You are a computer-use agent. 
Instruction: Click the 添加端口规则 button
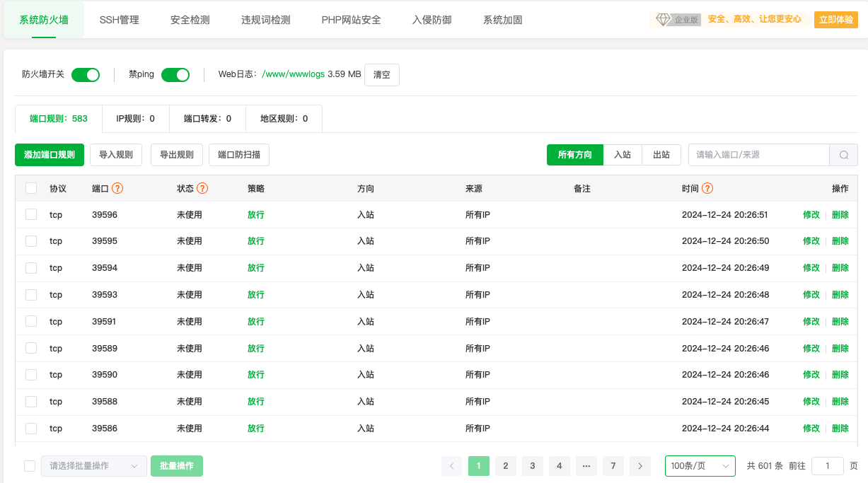pyautogui.click(x=50, y=155)
